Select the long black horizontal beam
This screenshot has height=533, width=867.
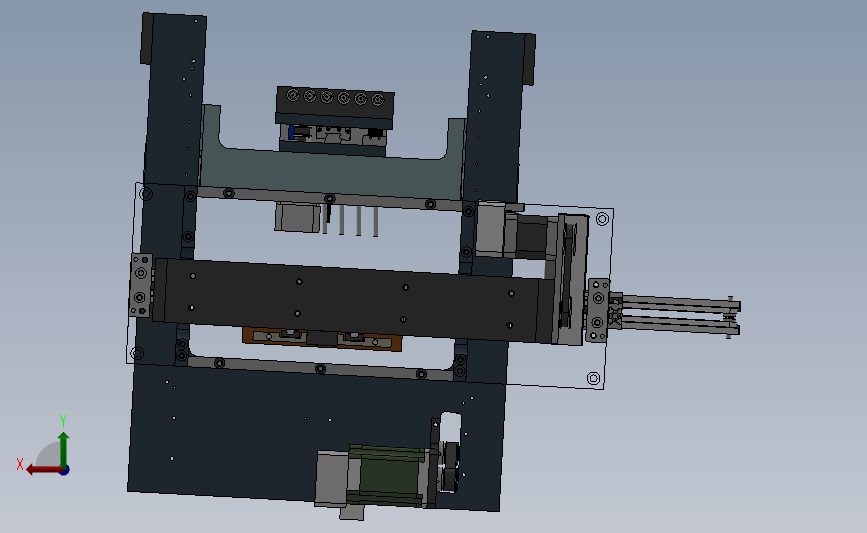354,299
